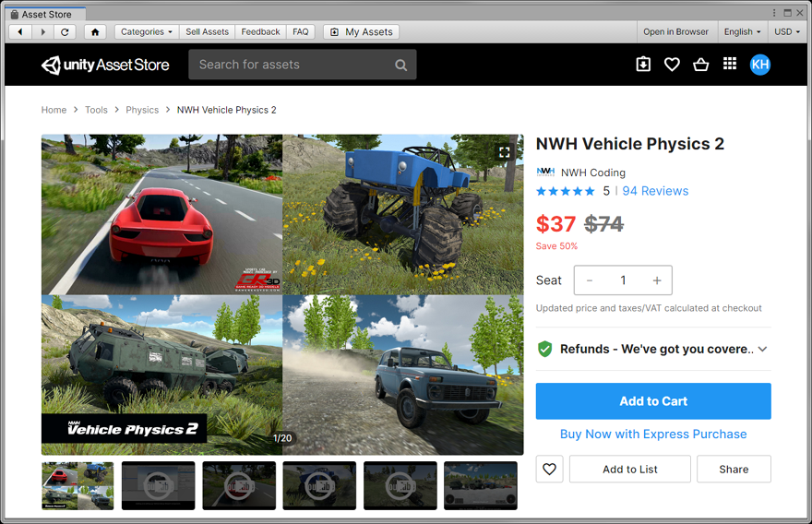The width and height of the screenshot is (812, 524).
Task: Expand the gallery image to fullscreen
Action: (505, 151)
